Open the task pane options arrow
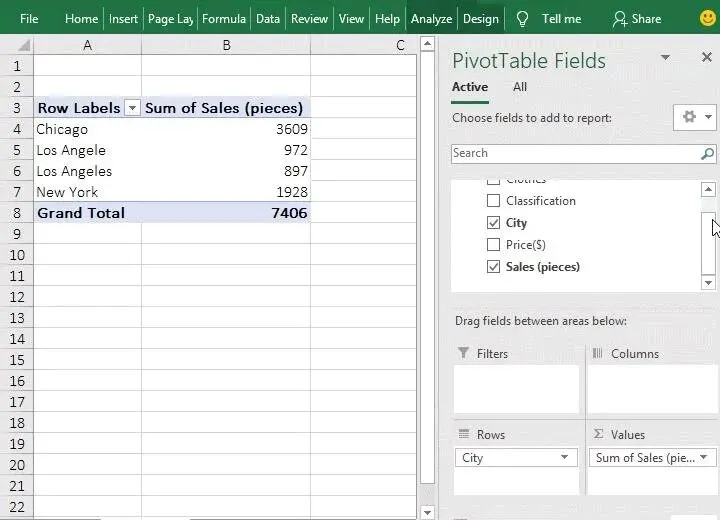720x520 pixels. (666, 58)
